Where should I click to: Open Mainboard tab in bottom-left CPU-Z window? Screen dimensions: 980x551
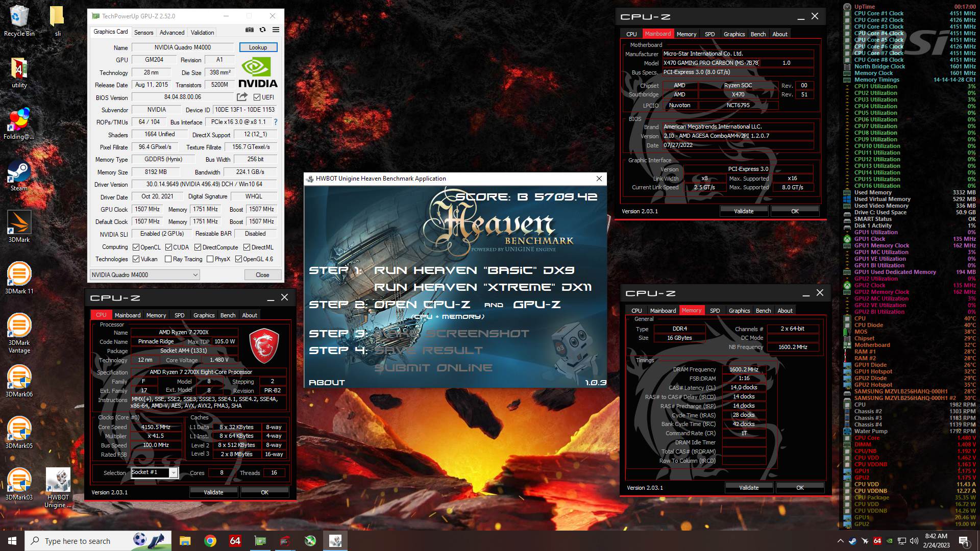click(128, 315)
